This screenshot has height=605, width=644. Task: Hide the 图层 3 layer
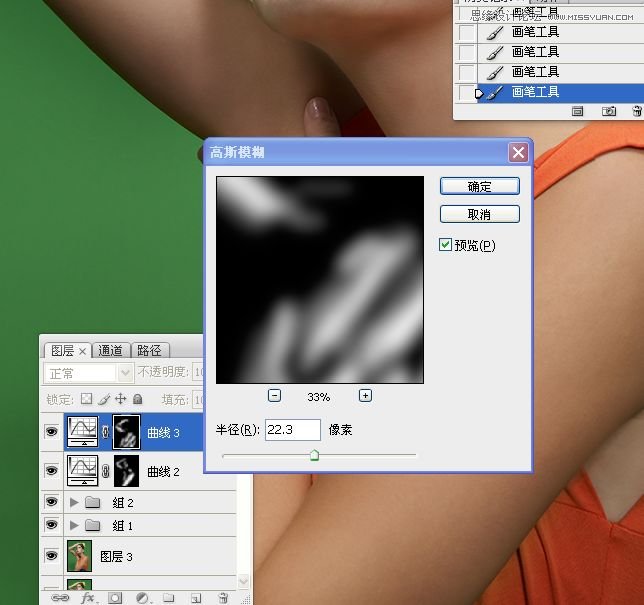tap(51, 556)
